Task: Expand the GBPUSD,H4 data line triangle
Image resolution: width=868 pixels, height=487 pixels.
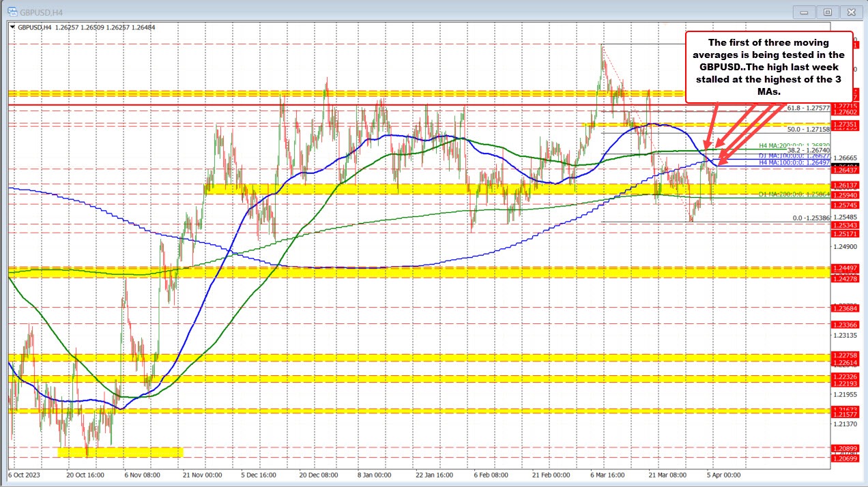Action: click(13, 28)
